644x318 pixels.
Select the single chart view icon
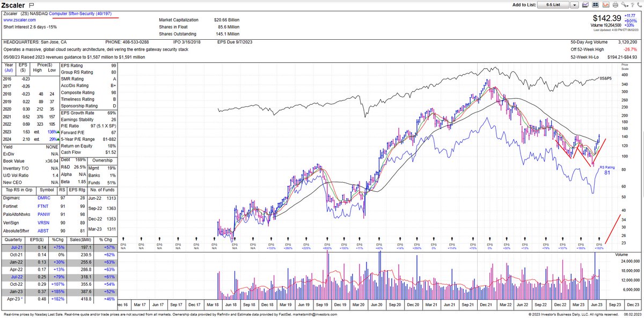click(x=586, y=5)
